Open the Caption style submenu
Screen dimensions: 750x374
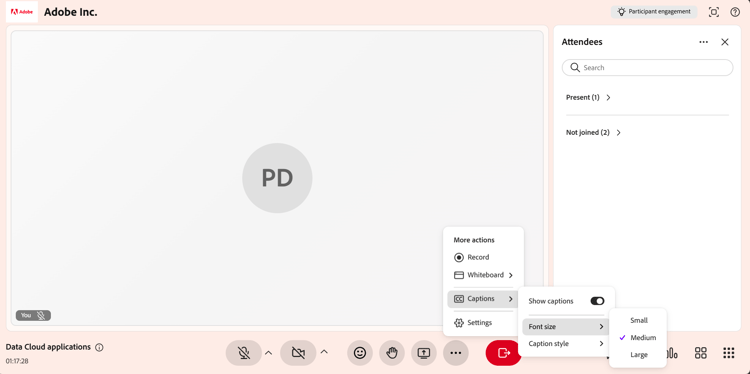tap(566, 343)
